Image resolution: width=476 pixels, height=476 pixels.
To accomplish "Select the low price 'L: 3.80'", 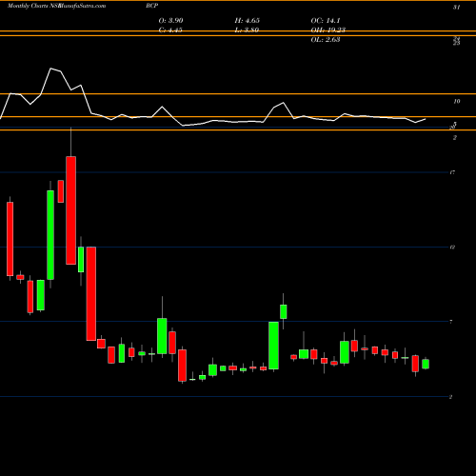I will point(247,30).
